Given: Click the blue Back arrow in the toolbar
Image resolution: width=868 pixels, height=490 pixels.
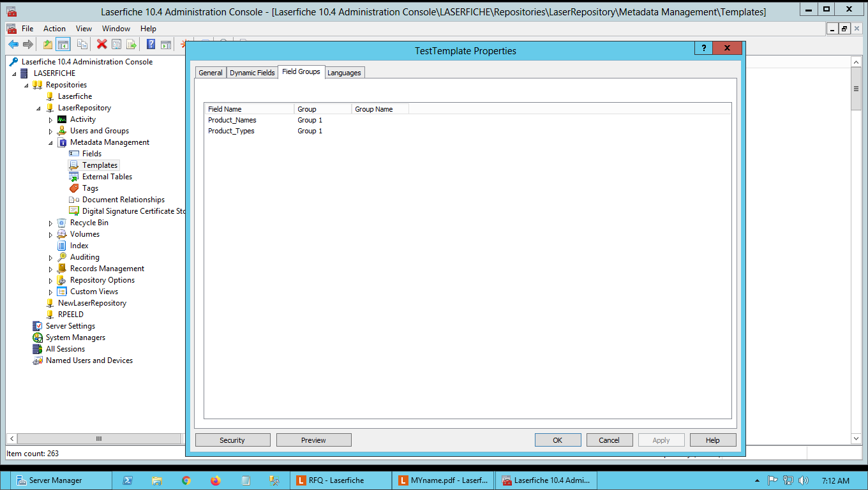Looking at the screenshot, I should click(x=13, y=44).
